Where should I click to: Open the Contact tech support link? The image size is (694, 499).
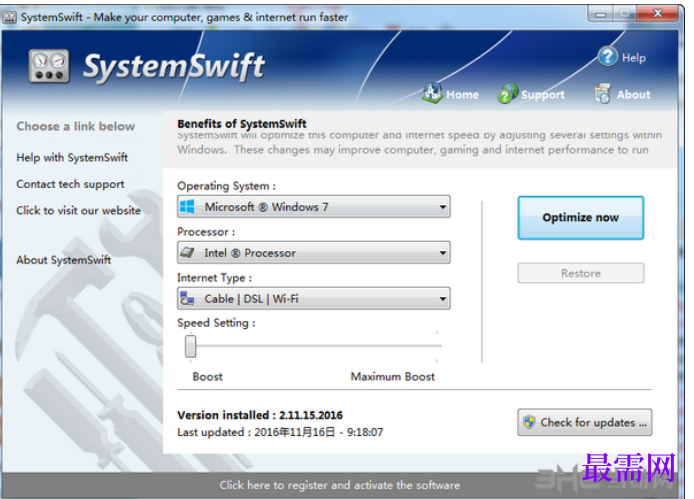70,184
